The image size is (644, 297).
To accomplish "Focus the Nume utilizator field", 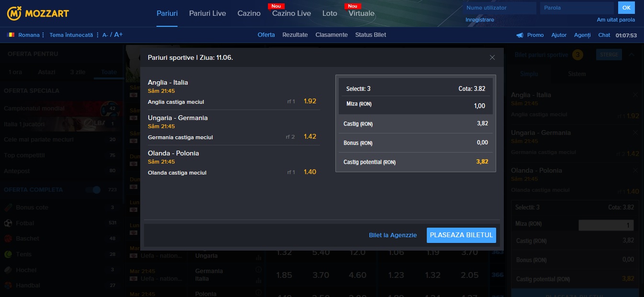I will [x=500, y=8].
